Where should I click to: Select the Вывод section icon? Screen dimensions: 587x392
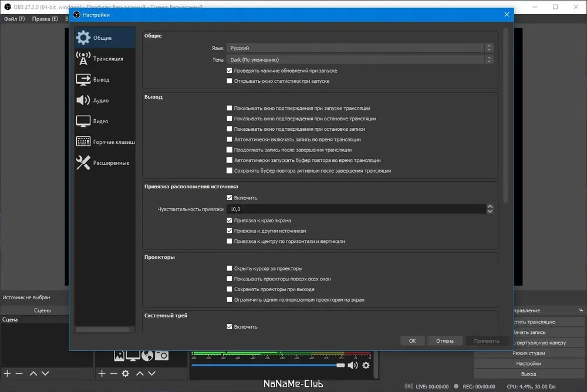83,79
